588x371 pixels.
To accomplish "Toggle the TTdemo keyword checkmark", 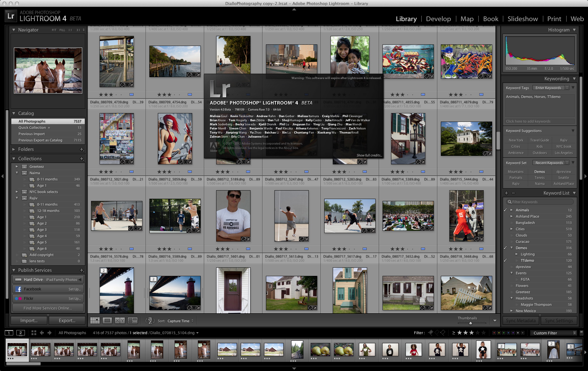I will [x=505, y=260].
